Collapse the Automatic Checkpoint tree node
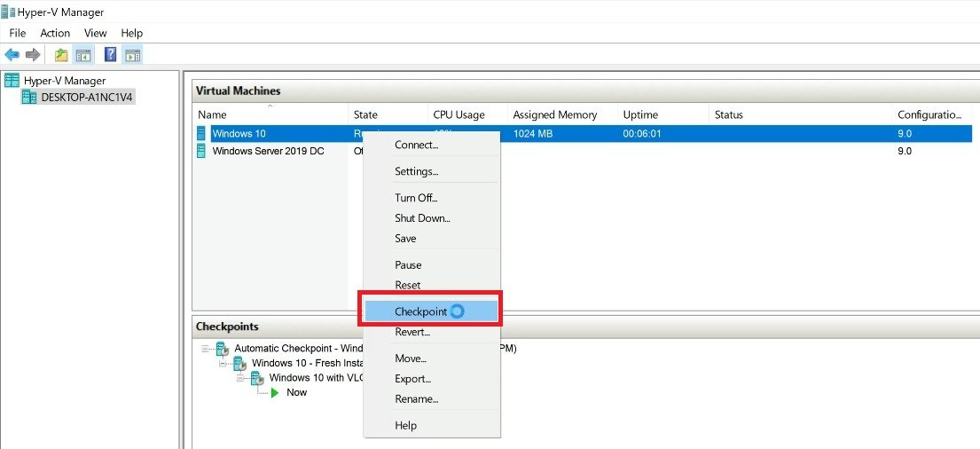Viewport: 980px width, 449px height. (206, 349)
